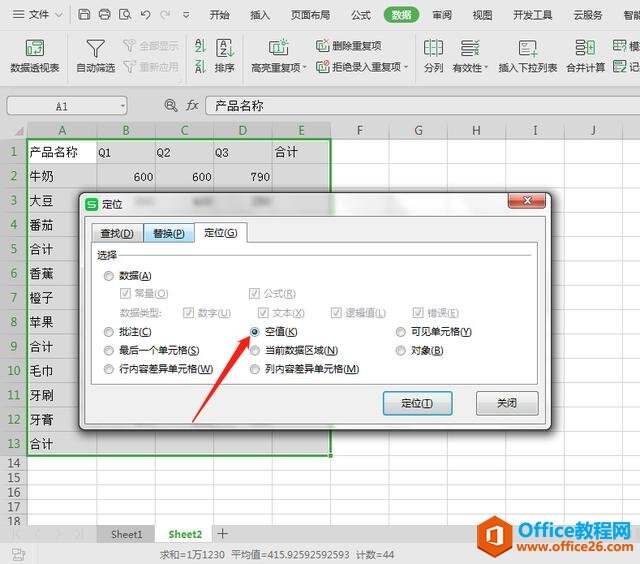Click the Go To (定位) button
The width and height of the screenshot is (640, 564).
pyautogui.click(x=417, y=403)
